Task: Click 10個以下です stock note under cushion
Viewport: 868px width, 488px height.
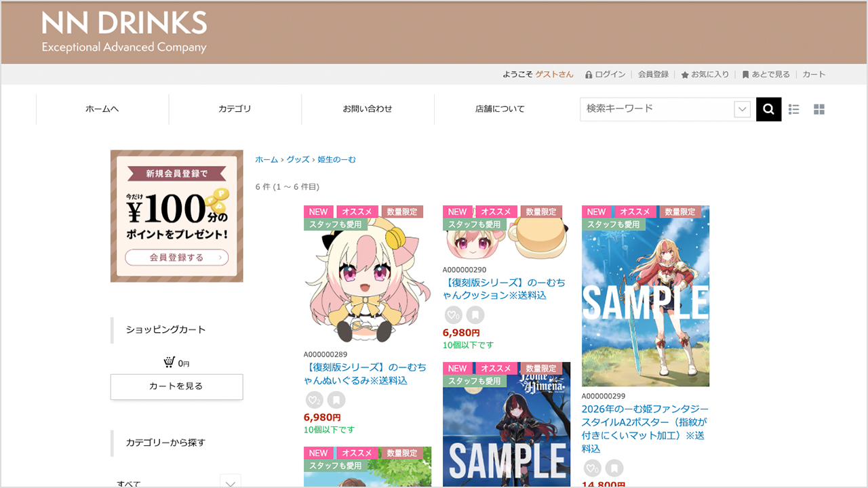Action: tap(468, 345)
